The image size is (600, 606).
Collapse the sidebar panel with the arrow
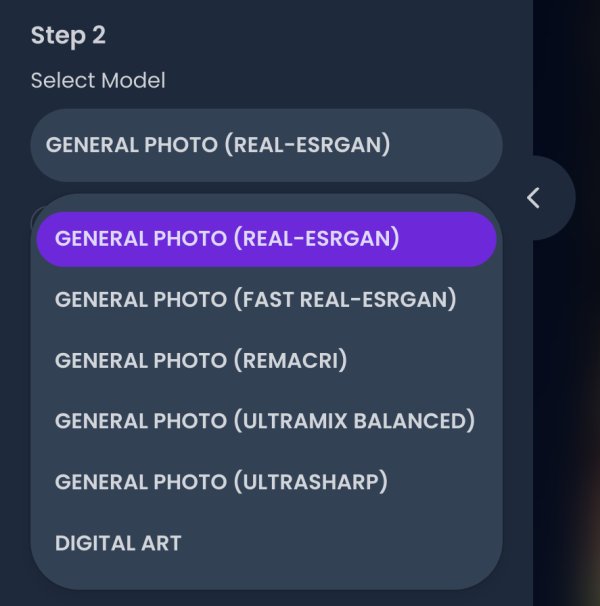(534, 198)
